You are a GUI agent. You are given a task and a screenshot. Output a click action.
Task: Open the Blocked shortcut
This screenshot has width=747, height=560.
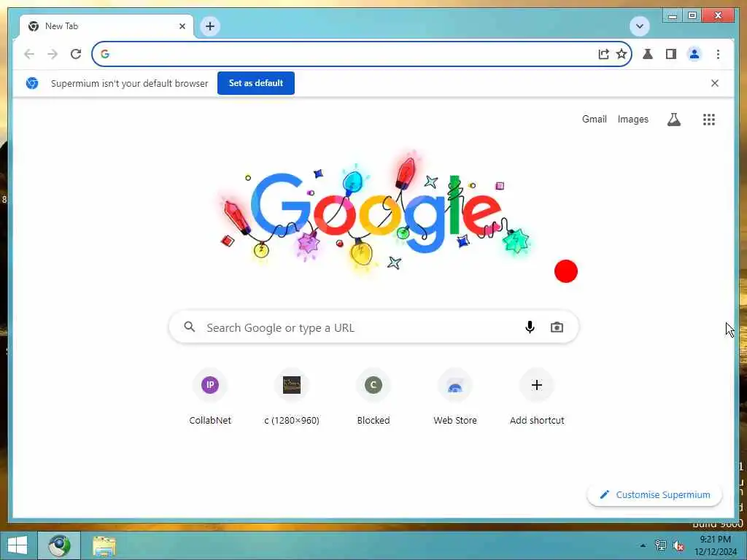(373, 396)
